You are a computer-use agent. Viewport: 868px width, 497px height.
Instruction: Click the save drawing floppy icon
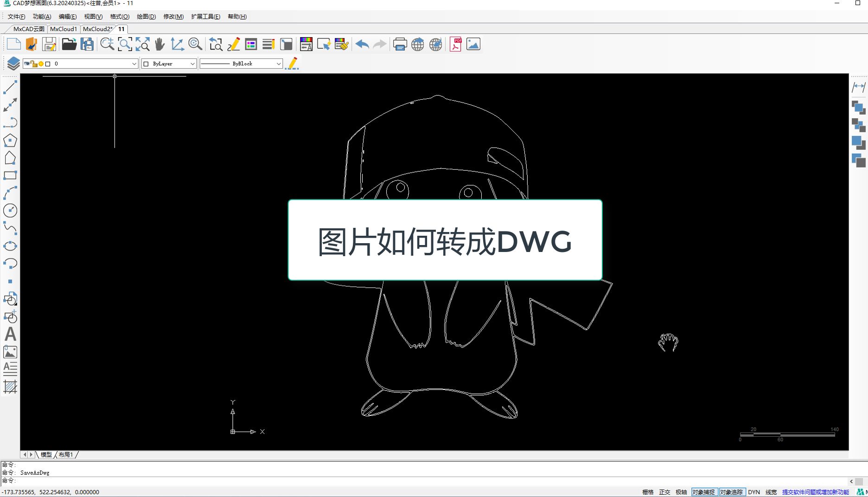coord(49,44)
